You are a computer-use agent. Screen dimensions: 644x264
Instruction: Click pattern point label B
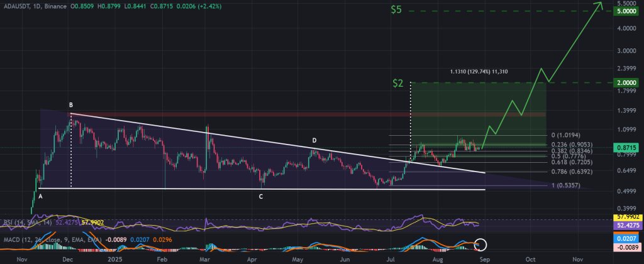[71, 106]
